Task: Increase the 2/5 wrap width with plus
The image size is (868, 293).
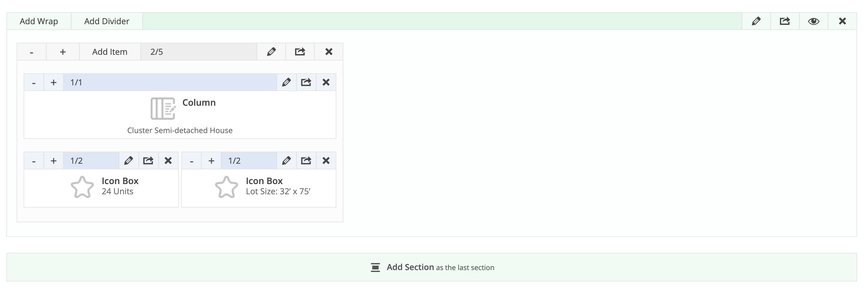Action: (63, 52)
